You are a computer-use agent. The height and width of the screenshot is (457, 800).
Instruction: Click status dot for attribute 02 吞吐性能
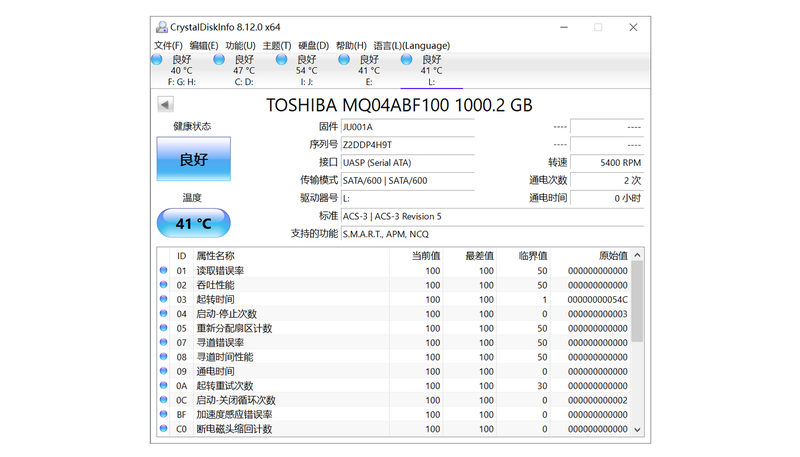point(163,285)
